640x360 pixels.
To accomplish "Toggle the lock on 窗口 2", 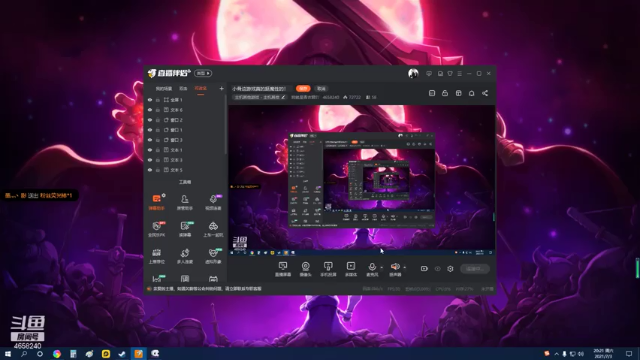I will coord(158,120).
